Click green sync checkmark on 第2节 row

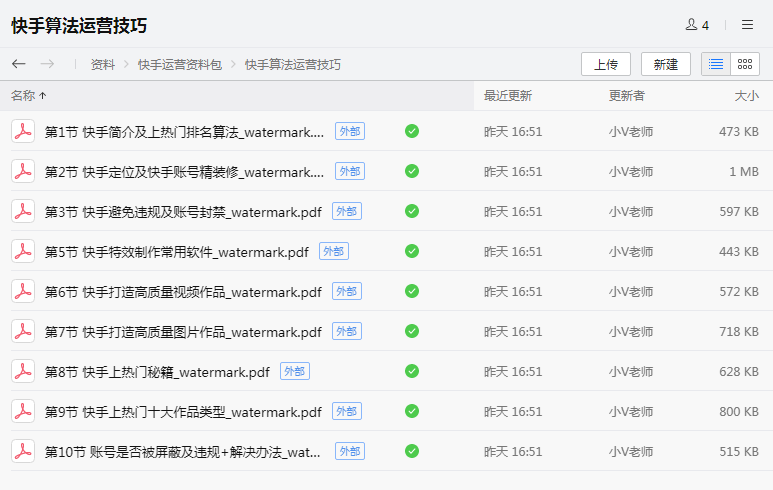pos(412,171)
